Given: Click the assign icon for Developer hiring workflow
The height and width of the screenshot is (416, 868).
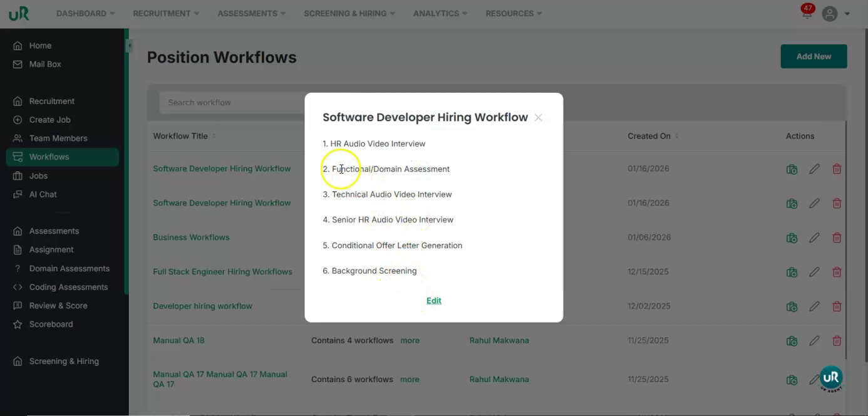Looking at the screenshot, I should coord(792,306).
